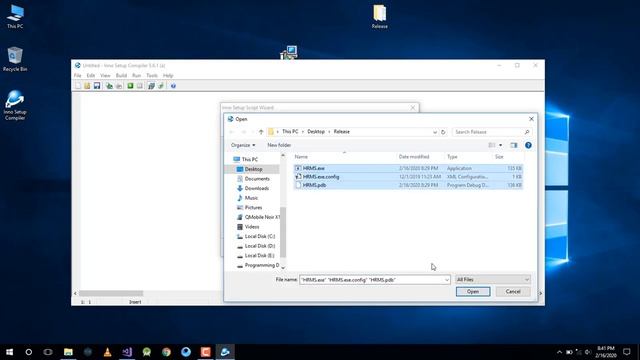
Task: Open the Run menu in Inno Setup Compiler
Action: point(136,76)
